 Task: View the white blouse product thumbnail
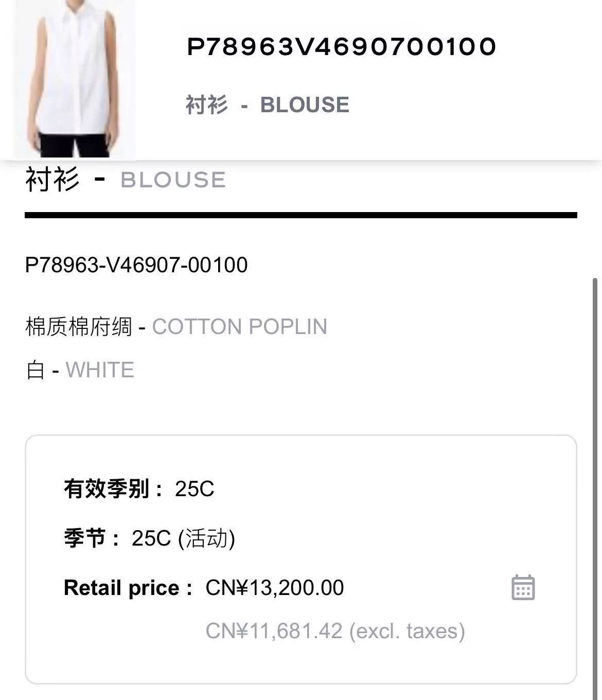75,78
